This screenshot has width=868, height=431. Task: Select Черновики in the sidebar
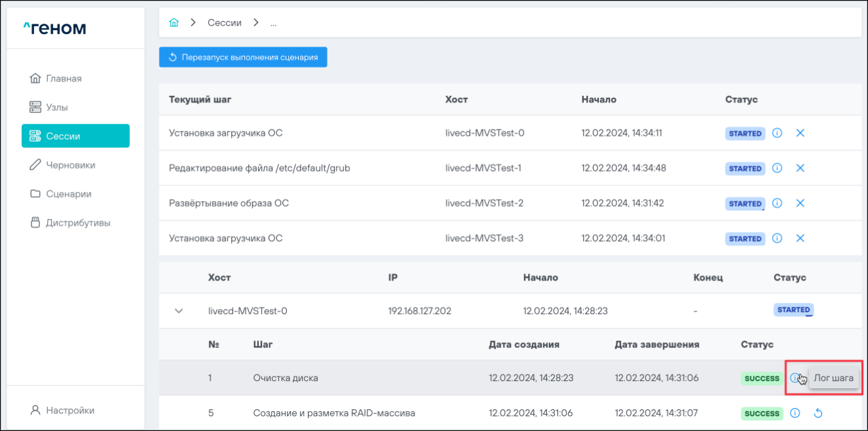tap(70, 165)
